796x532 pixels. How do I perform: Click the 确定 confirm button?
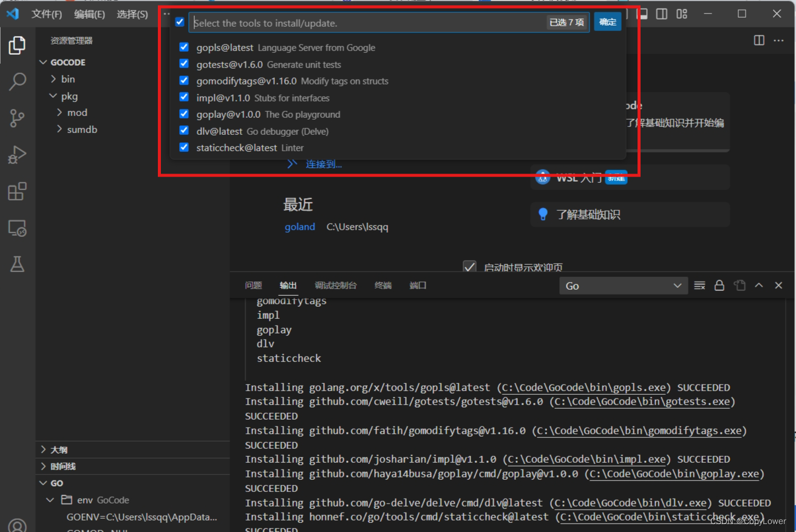tap(607, 22)
